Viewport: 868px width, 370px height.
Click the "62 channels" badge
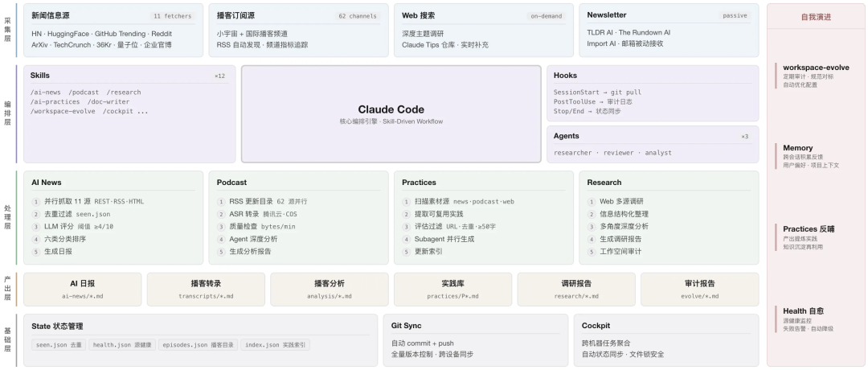(358, 16)
